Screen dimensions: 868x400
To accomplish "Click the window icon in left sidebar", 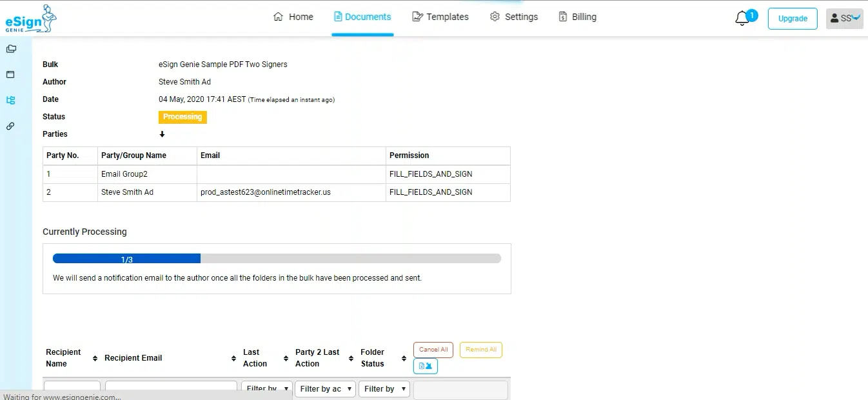I will [x=10, y=75].
